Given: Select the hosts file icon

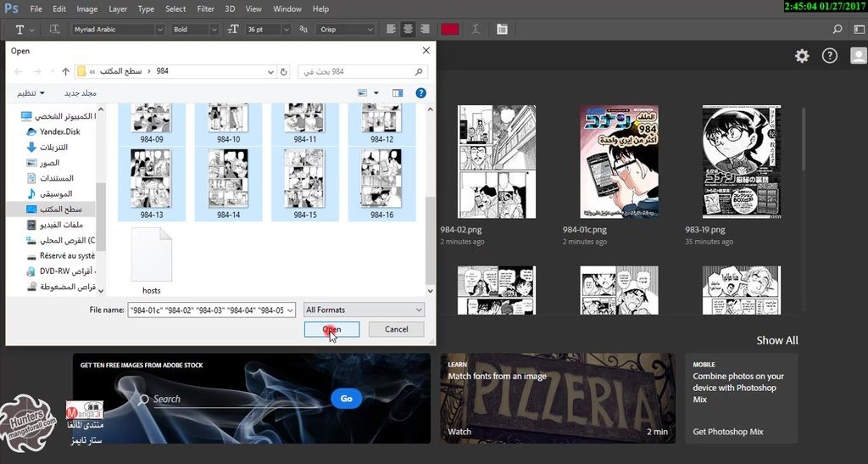Looking at the screenshot, I should (151, 254).
